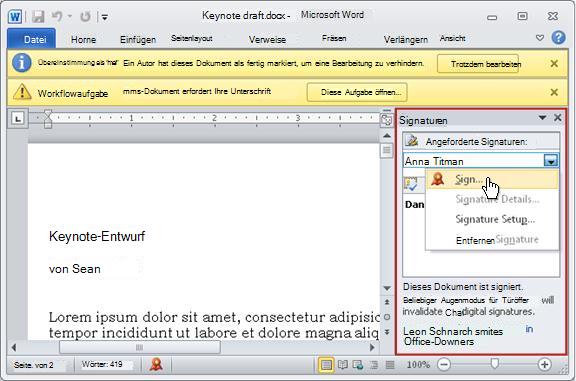
Task: Click the Redo icon
Action: (85, 17)
